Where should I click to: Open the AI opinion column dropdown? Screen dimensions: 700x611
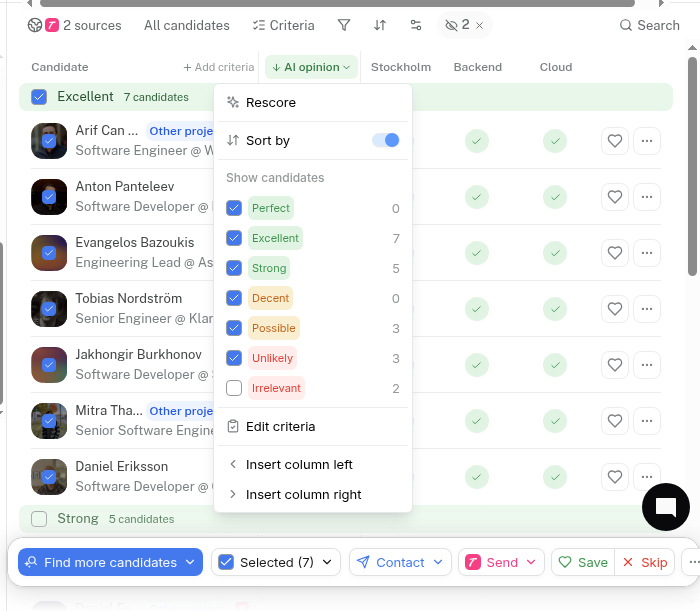[311, 67]
